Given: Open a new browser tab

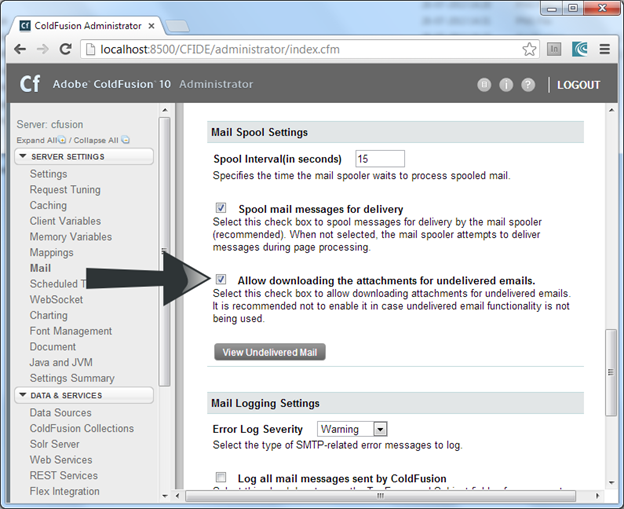Looking at the screenshot, I should pos(177,26).
